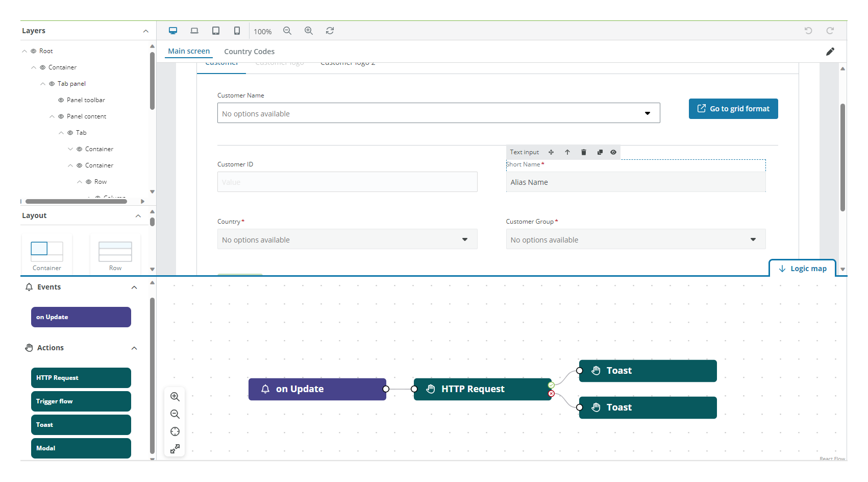868x482 pixels.
Task: Zoom in on the logic map canvas
Action: coord(175,397)
